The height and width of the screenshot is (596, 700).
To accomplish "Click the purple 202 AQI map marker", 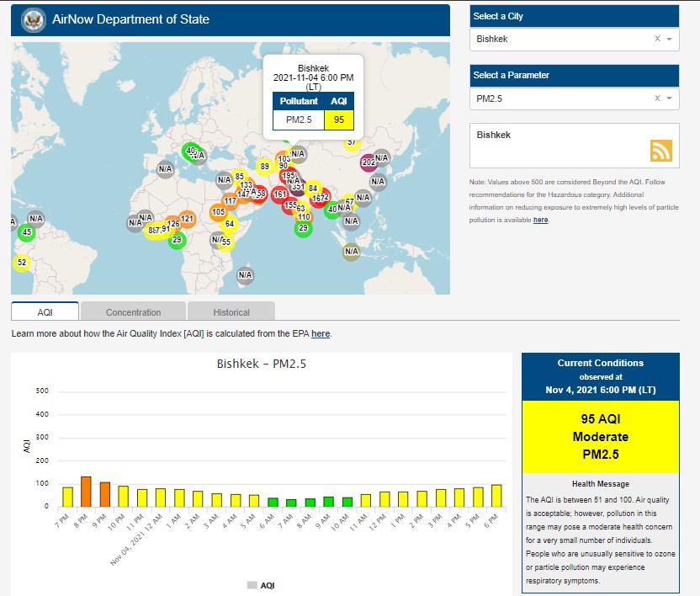I will (368, 162).
